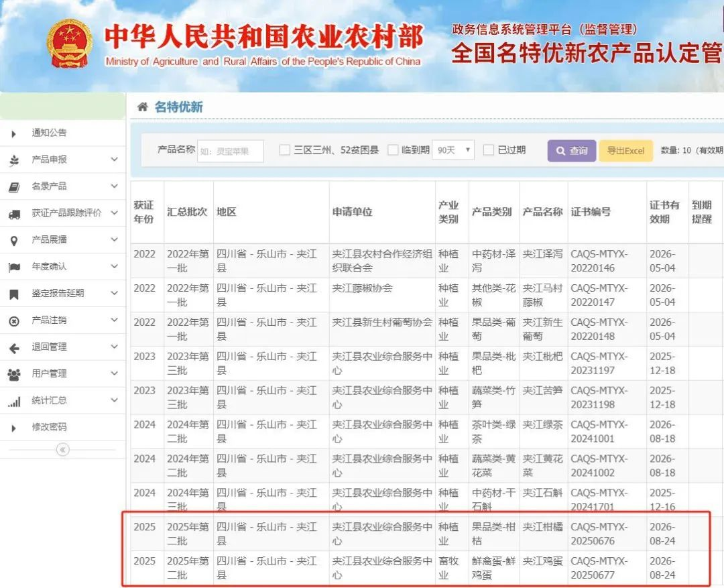Click the location pin icon for 产品展播
The width and height of the screenshot is (724, 588).
15,241
